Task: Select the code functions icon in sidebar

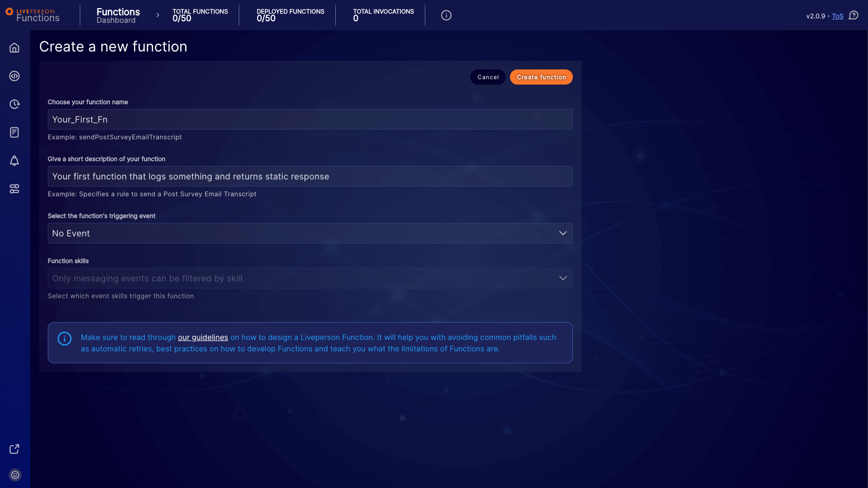Action: coord(14,76)
